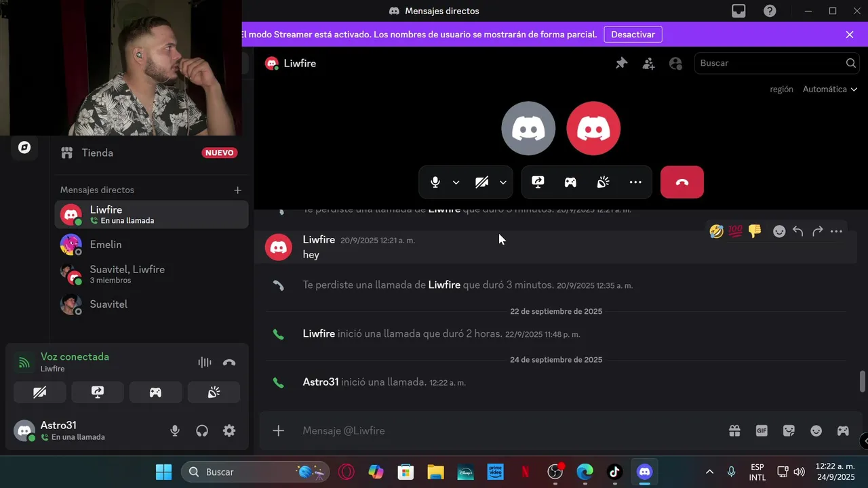This screenshot has height=488, width=868.
Task: Deactivate Streamer mode with Desactivar button
Action: point(633,35)
